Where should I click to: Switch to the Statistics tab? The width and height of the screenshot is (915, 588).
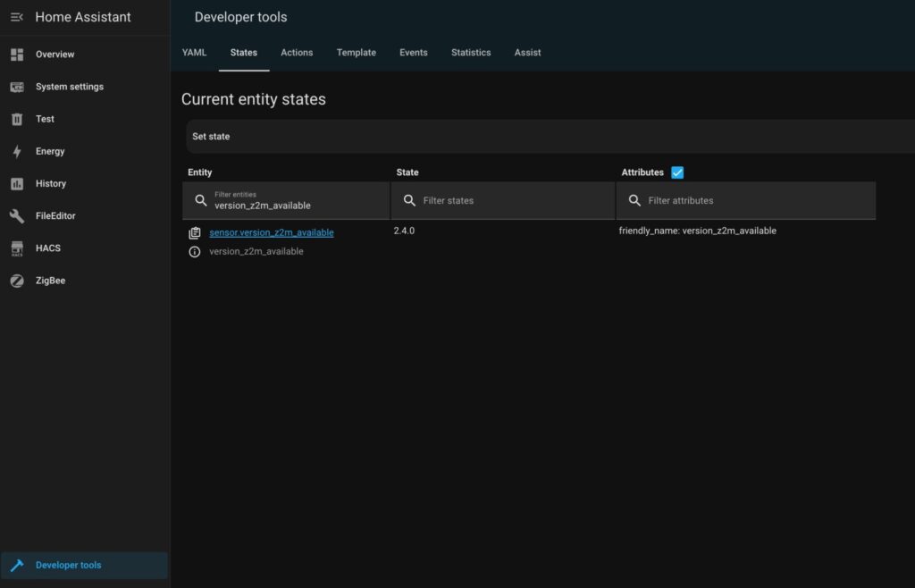pos(471,53)
